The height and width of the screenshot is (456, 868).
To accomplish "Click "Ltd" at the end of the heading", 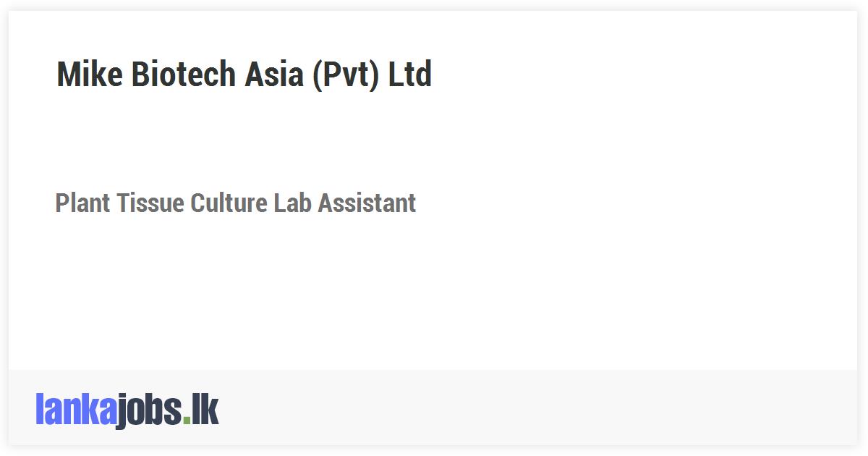I will click(x=410, y=75).
